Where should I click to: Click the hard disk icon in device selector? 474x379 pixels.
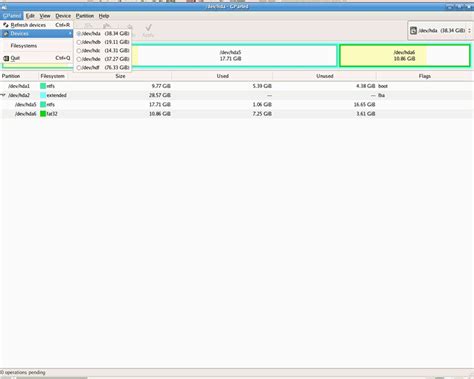(413, 31)
